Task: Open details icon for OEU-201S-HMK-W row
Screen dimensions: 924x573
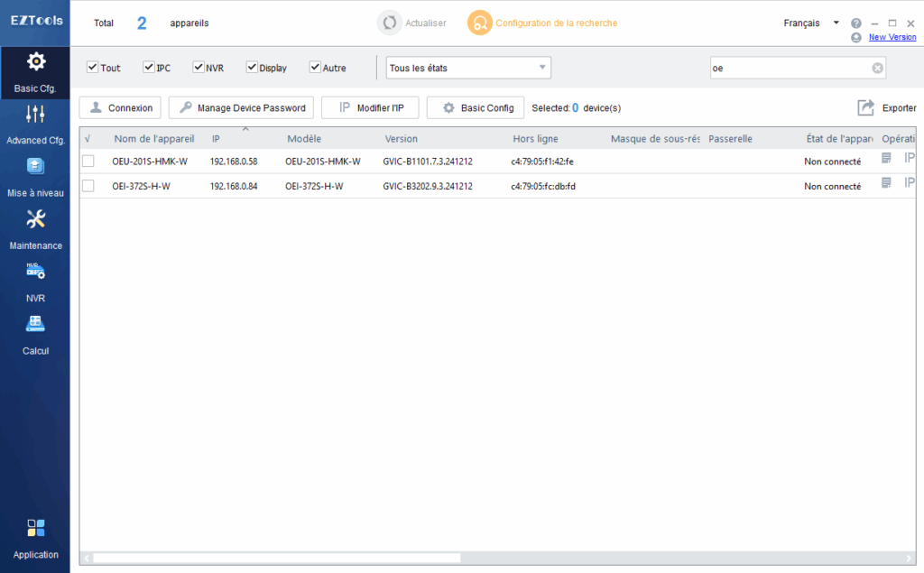Action: pyautogui.click(x=886, y=158)
